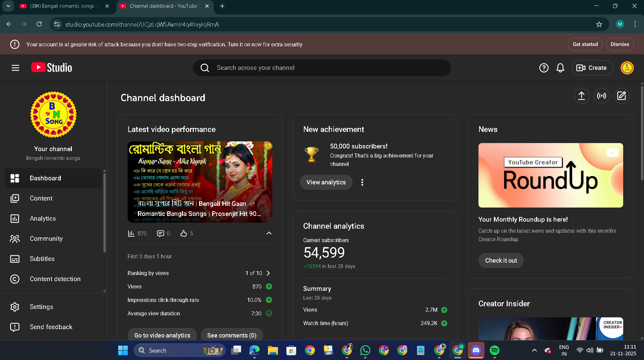Open the notifications bell

click(560, 68)
